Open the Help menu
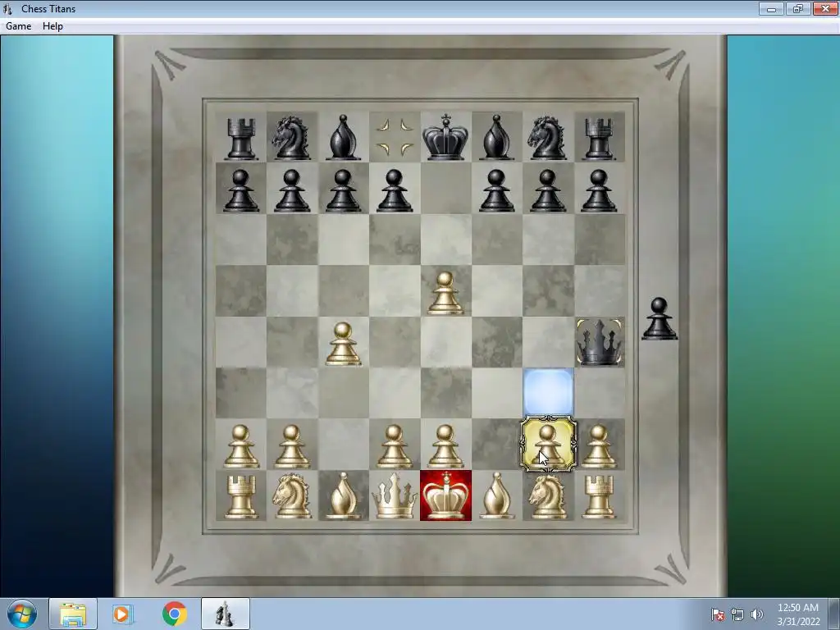Screen dimensions: 840x630 pos(52,26)
